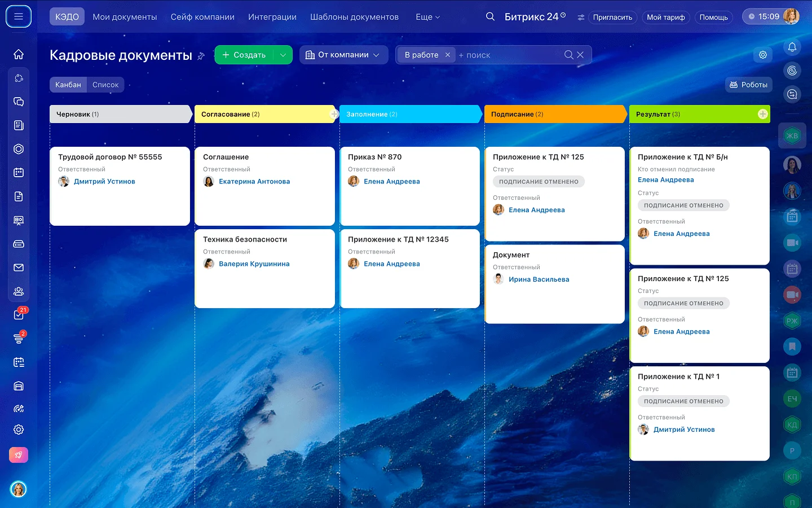Open the КД hexagon chat in right panel
The width and height of the screenshot is (812, 508).
pos(792,424)
